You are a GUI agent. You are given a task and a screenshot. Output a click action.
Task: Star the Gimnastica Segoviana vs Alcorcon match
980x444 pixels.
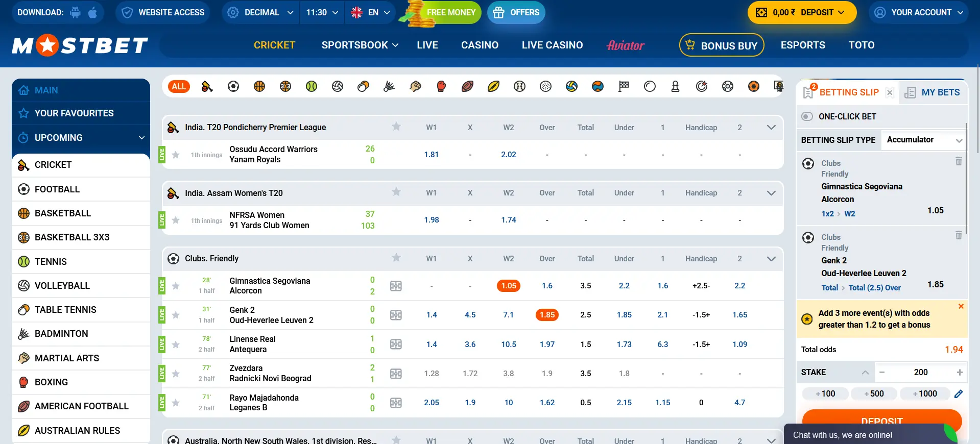point(176,286)
